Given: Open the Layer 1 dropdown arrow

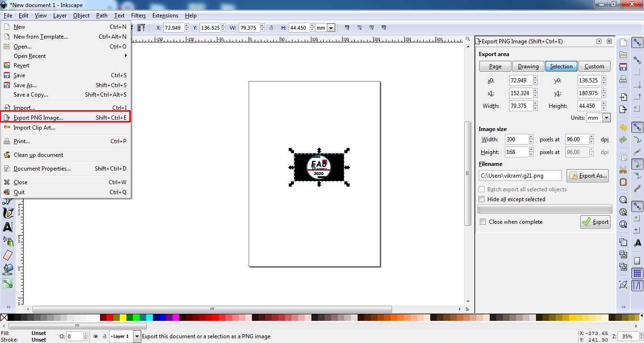Looking at the screenshot, I should tap(137, 336).
